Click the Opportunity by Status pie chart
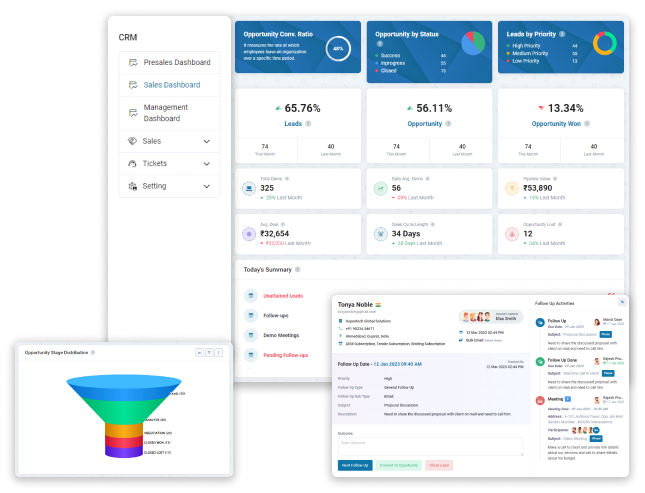 (473, 43)
